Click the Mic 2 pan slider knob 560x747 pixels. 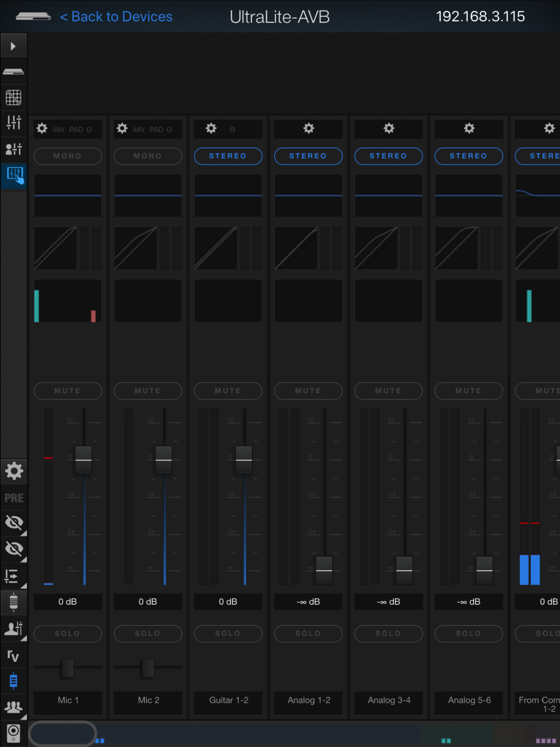148,668
